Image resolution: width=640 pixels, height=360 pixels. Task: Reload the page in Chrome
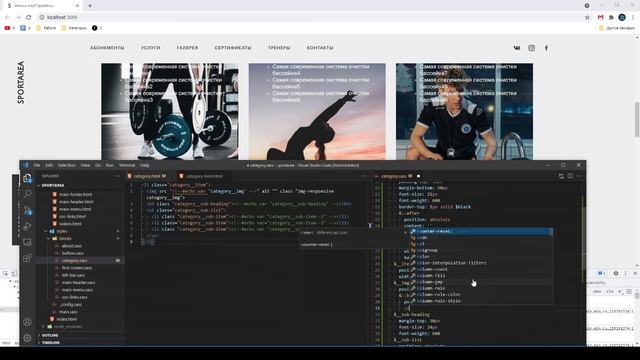point(29,17)
